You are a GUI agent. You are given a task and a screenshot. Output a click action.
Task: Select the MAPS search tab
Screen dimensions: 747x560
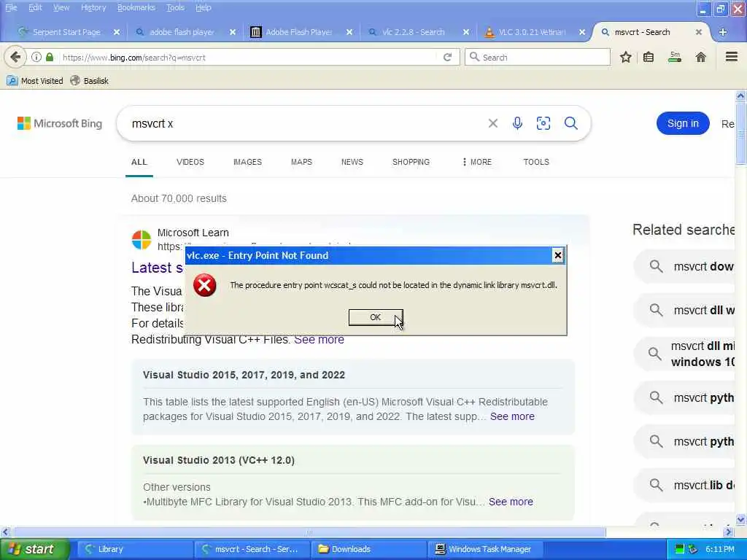[x=301, y=162]
